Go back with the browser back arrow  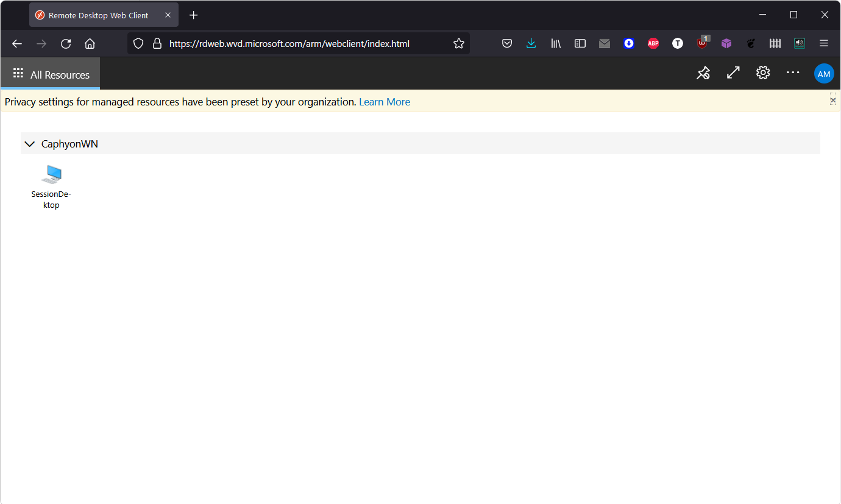tap(17, 43)
